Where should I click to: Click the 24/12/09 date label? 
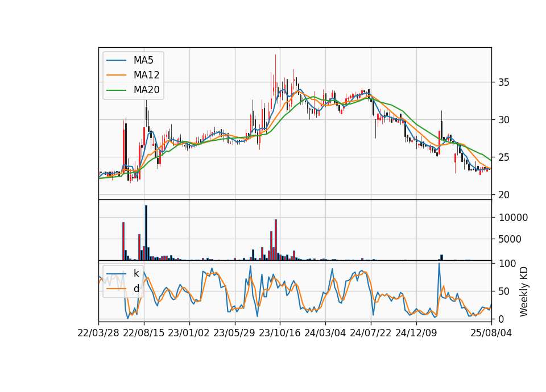coord(416,333)
